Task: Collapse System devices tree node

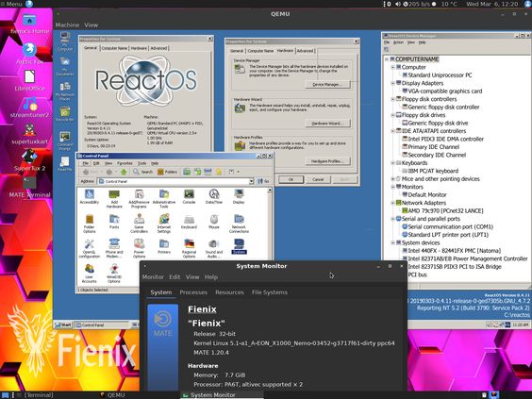Action: [393, 243]
